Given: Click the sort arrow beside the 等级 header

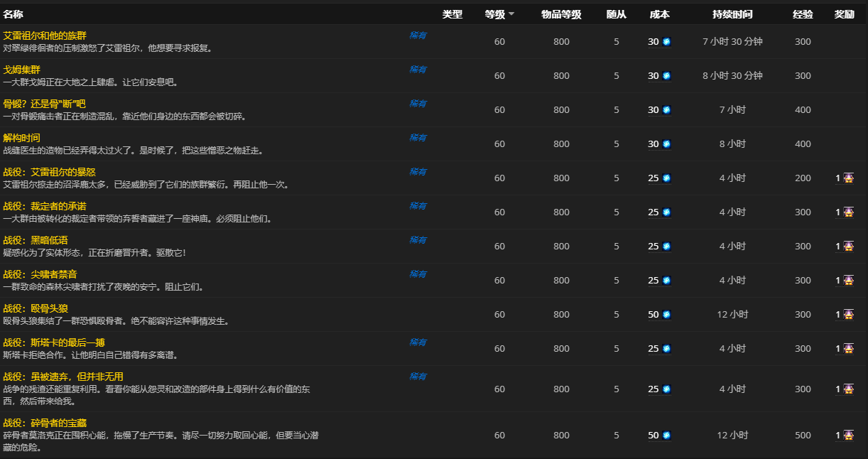Looking at the screenshot, I should (511, 15).
